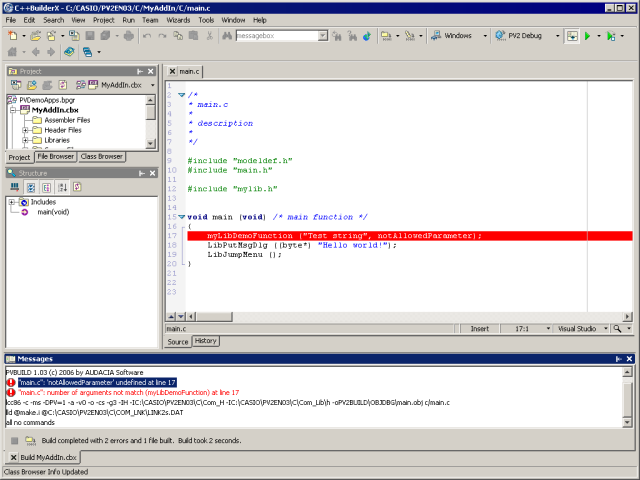Image resolution: width=640 pixels, height=480 pixels.
Task: Toggle sort order button in Structure pane
Action: [62, 187]
